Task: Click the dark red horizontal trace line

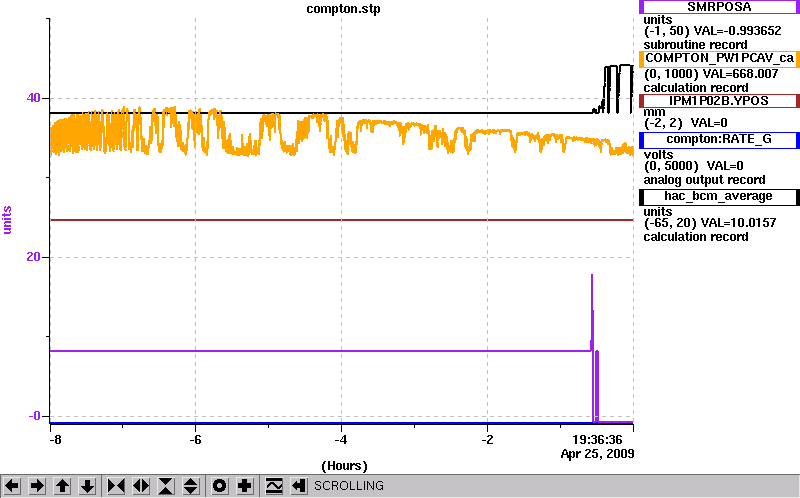Action: (x=341, y=220)
